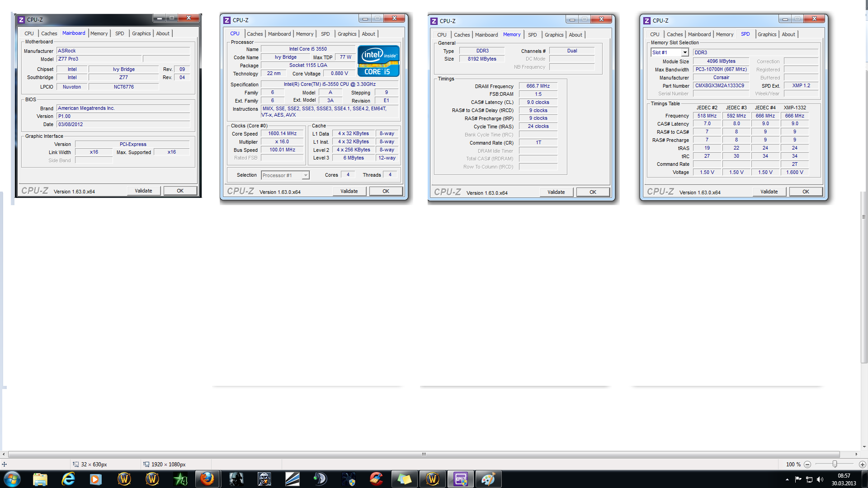The width and height of the screenshot is (868, 488).
Task: Switch to the CPU-Z taskbar icon
Action: coord(460,479)
